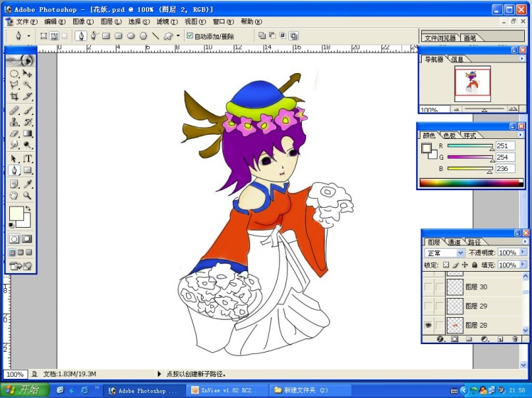
Task: Click foreground color swatch in toolbox
Action: [15, 214]
